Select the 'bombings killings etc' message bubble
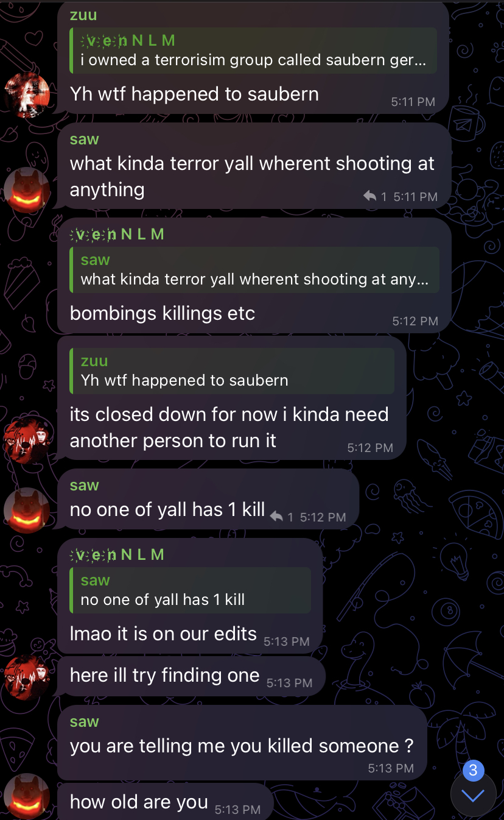 [254, 275]
